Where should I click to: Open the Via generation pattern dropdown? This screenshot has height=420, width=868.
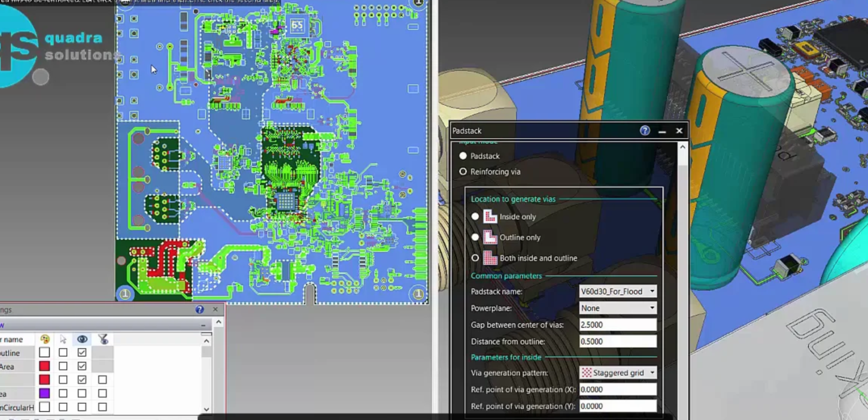[651, 372]
